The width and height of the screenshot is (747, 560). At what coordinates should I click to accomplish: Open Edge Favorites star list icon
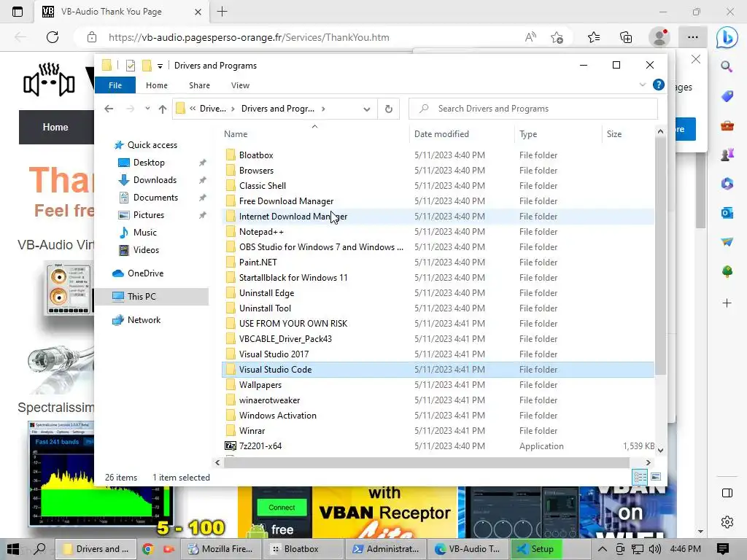[x=594, y=37]
